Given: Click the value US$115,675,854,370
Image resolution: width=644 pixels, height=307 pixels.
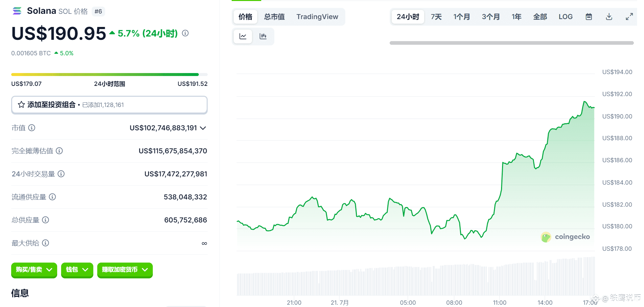Looking at the screenshot, I should pos(173,151).
